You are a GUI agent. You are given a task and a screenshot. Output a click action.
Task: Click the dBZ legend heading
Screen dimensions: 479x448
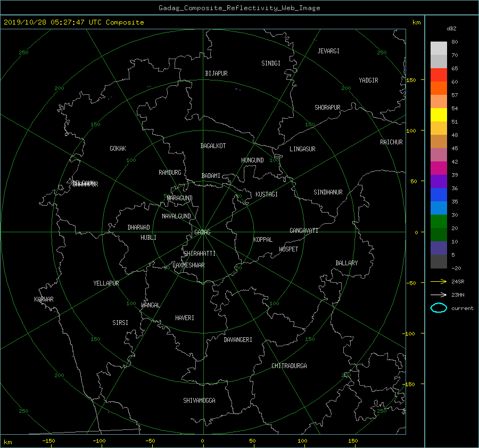pos(451,29)
